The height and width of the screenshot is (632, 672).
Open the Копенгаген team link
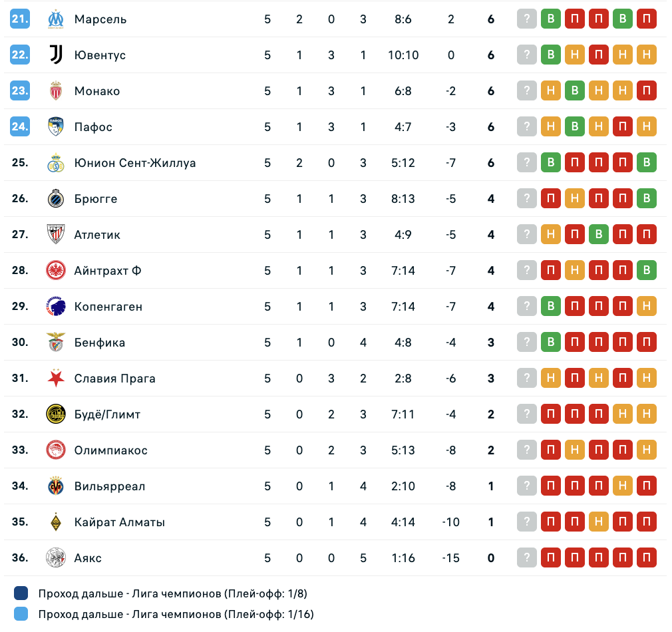[108, 307]
